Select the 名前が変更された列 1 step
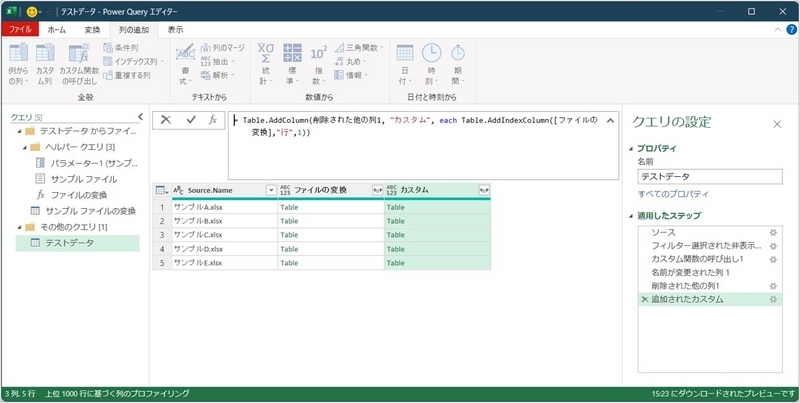800x403 pixels. (x=710, y=272)
